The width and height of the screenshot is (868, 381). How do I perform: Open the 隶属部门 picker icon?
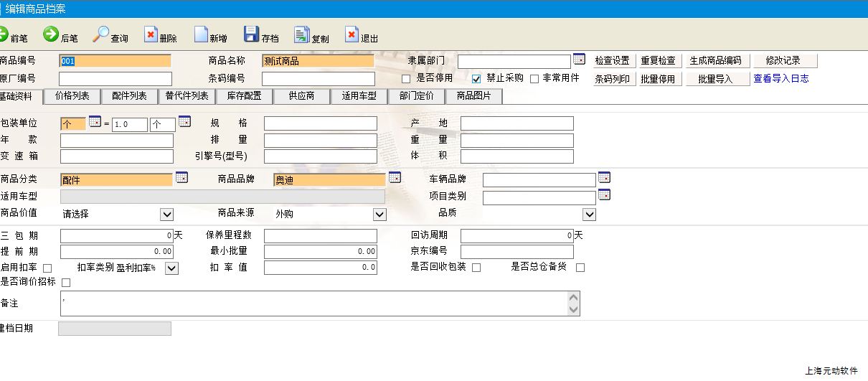579,60
